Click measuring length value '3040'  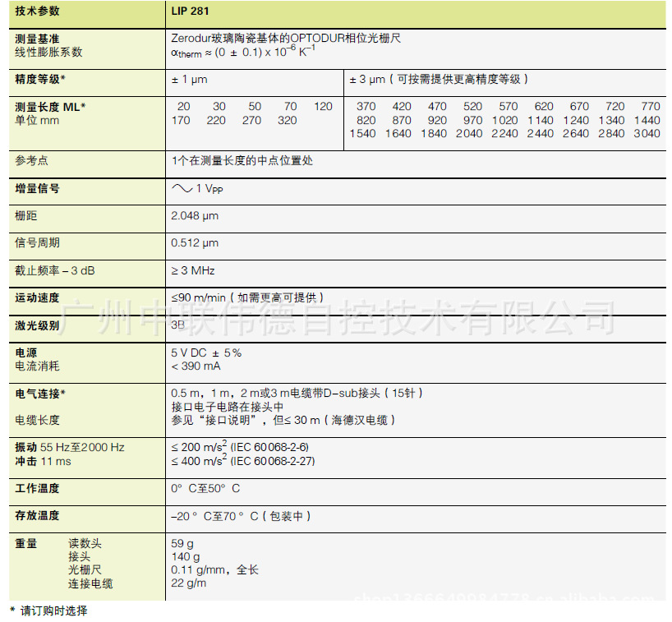point(647,133)
